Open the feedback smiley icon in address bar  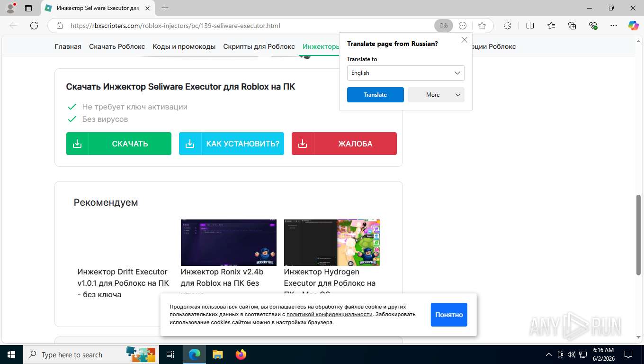[463, 26]
